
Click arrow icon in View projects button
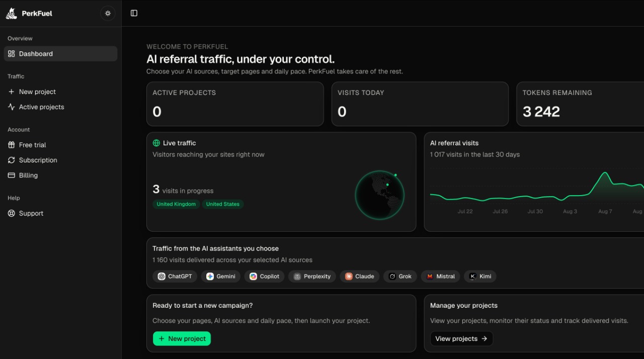coord(484,338)
